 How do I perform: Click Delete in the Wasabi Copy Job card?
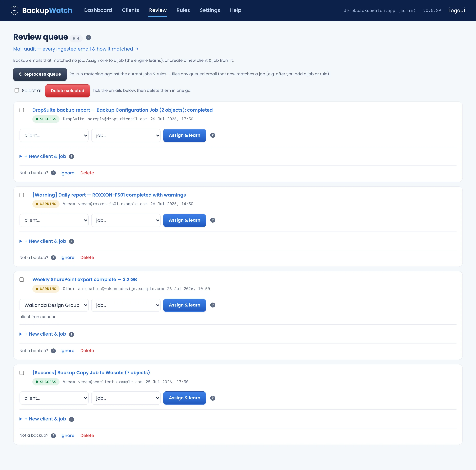[87, 435]
